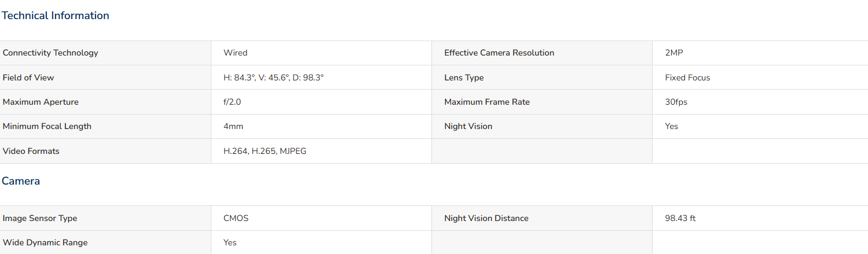The height and width of the screenshot is (254, 868).
Task: Click the 4mm focal length value
Action: pyautogui.click(x=233, y=126)
